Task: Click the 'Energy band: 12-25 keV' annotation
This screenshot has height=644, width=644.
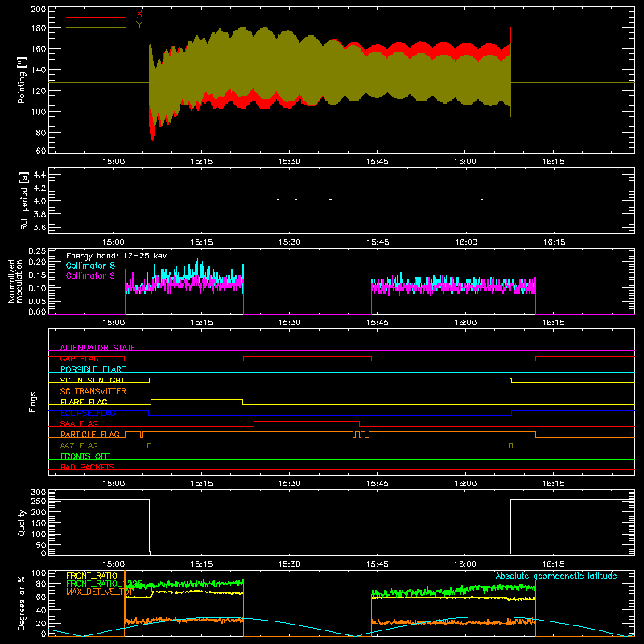Action: click(117, 256)
